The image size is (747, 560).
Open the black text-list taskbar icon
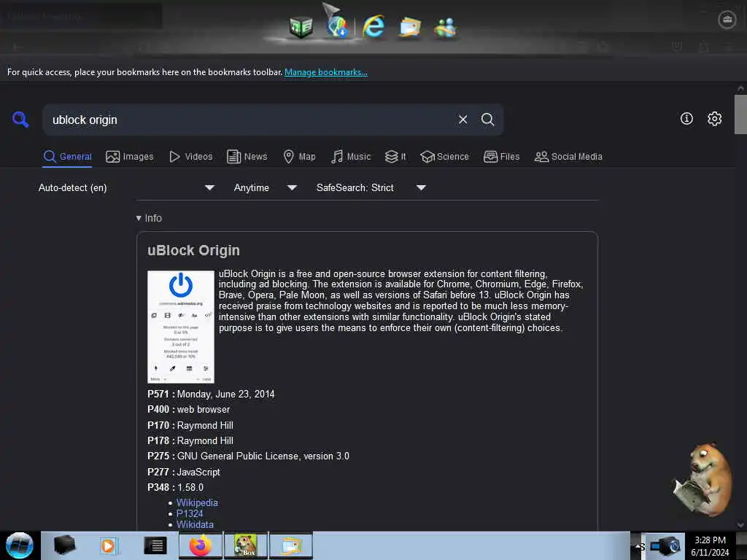155,545
